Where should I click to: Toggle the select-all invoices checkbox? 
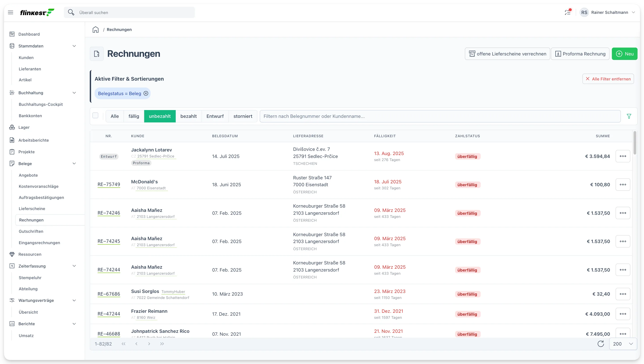tap(95, 115)
